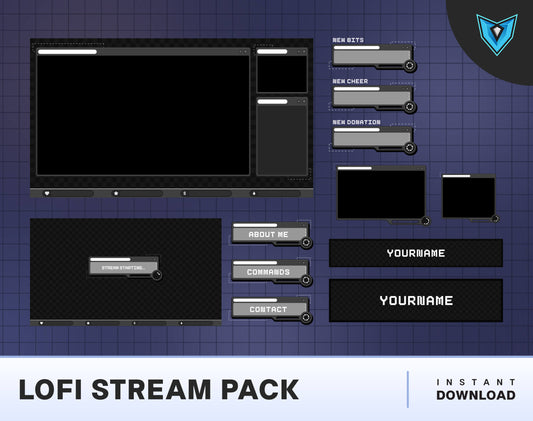Click the label pill beside the star icon
This screenshot has height=421, width=533.
point(141,194)
